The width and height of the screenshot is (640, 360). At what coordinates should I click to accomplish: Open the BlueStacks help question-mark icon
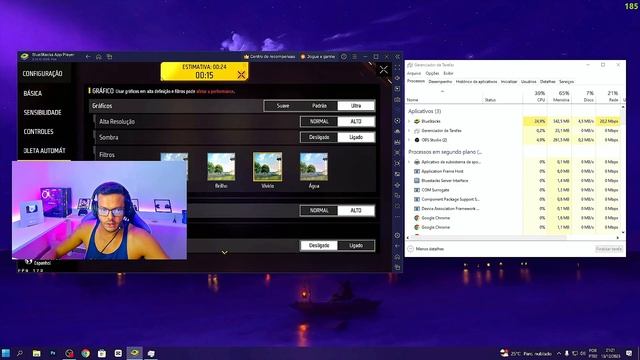point(344,57)
